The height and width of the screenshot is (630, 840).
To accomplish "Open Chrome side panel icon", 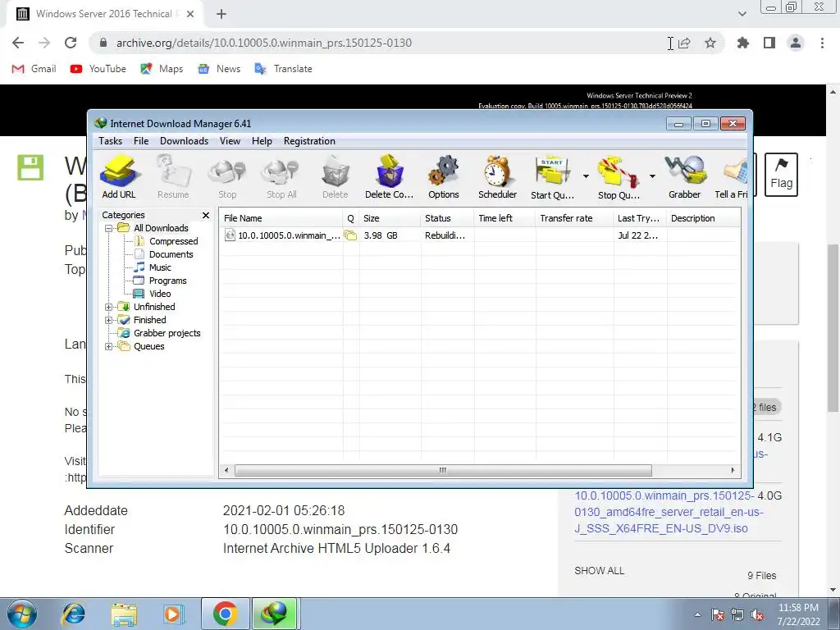I will pos(769,43).
